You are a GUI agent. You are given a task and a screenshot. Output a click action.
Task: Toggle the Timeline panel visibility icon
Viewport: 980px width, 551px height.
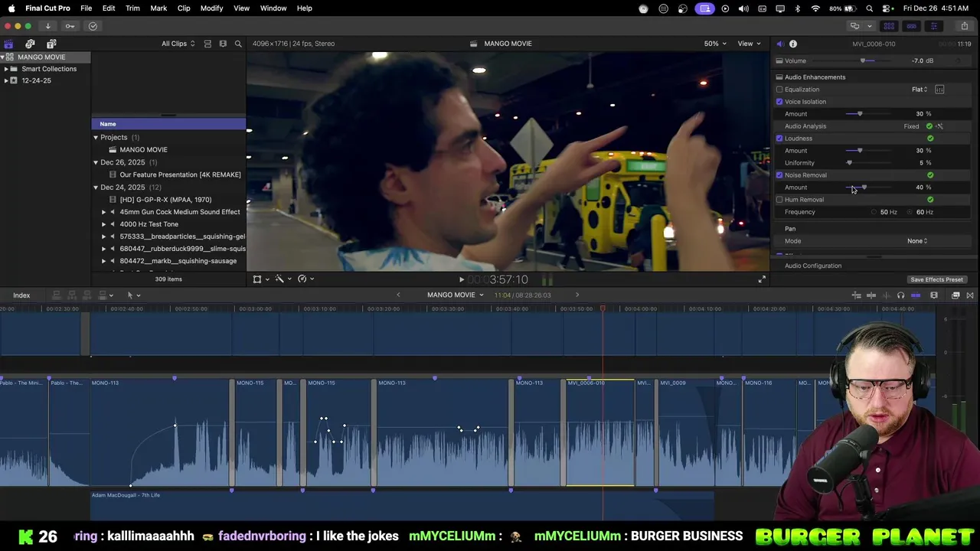coord(911,26)
